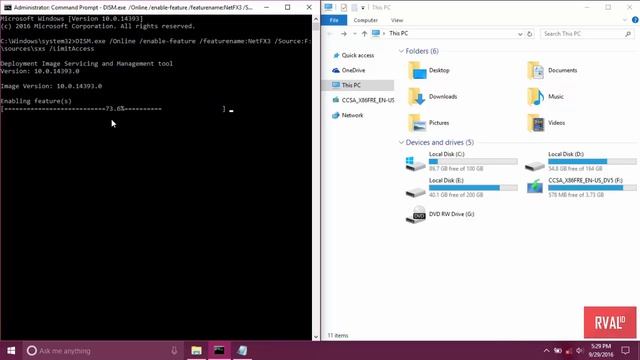Open the Windows Start menu
This screenshot has width=640, height=360.
coord(11,351)
